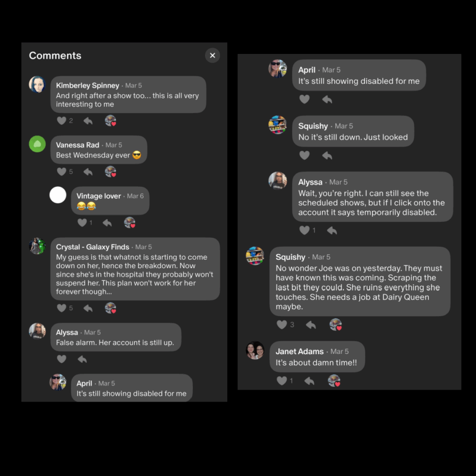Reply to Alyssa's False alarm comment
Viewport: 476px width, 476px height.
click(82, 359)
